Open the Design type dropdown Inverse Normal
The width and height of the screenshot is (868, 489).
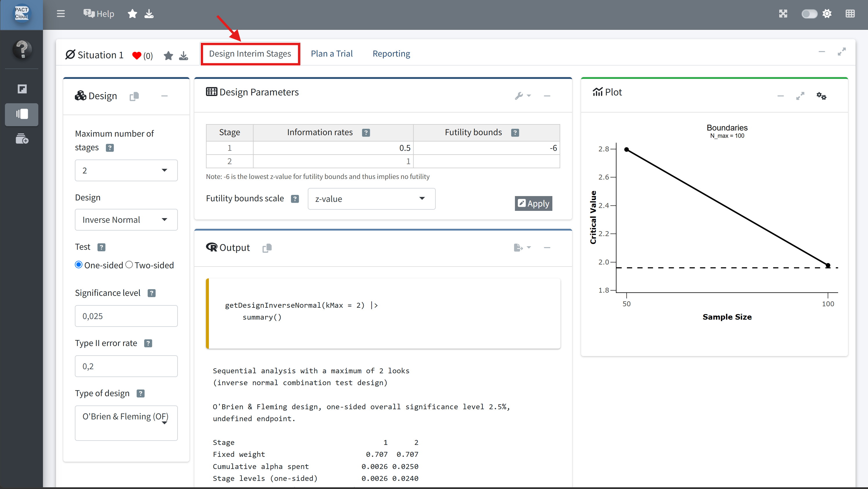[x=126, y=220]
